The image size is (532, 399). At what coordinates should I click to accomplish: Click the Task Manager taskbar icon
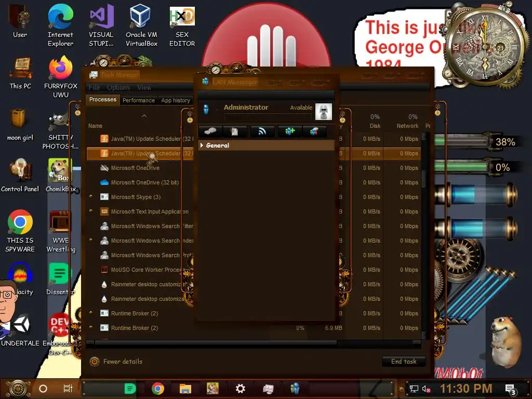coord(268,389)
